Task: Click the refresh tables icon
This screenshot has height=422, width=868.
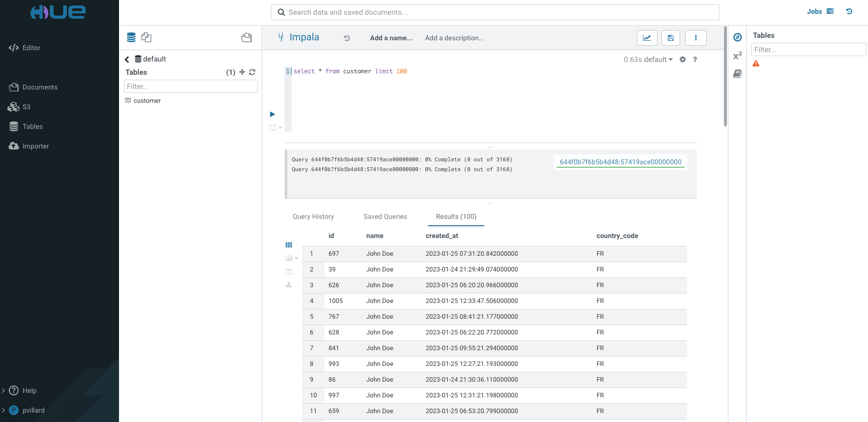Action: click(x=252, y=72)
